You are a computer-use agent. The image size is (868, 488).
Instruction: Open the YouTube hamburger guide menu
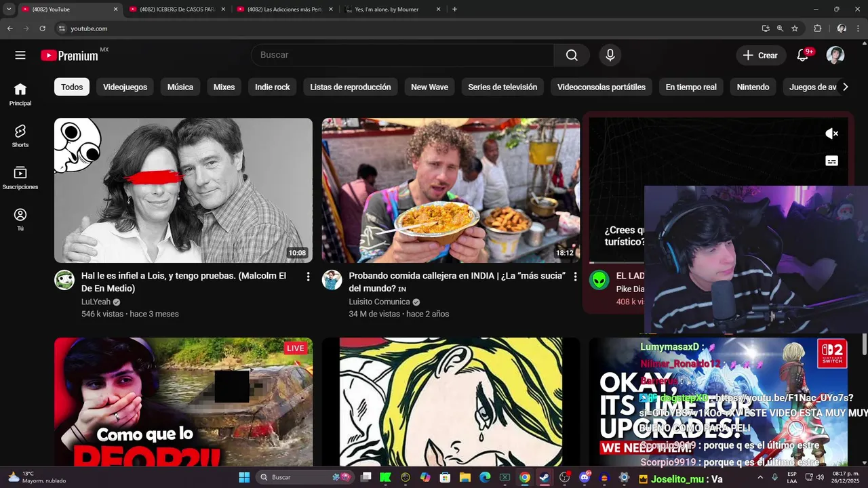coord(20,56)
